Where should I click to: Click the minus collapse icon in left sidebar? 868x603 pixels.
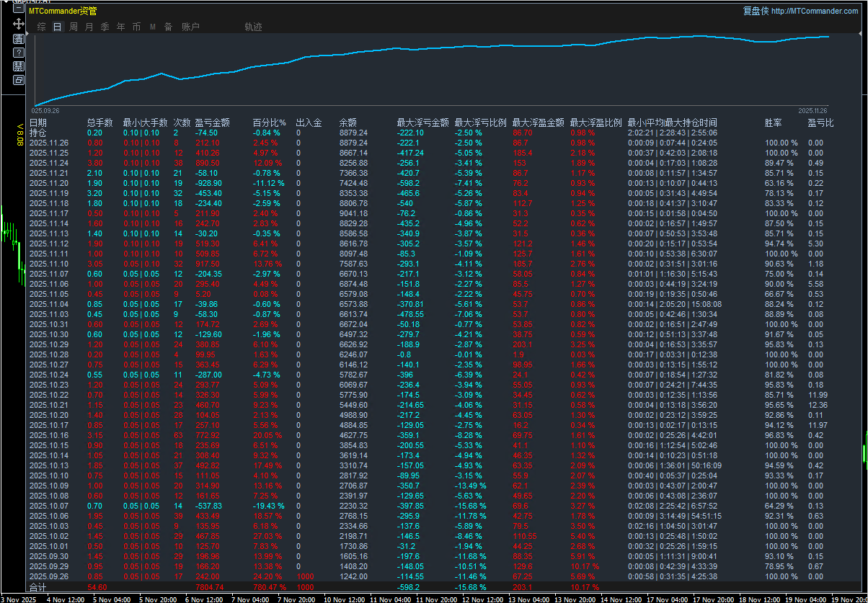click(x=19, y=9)
